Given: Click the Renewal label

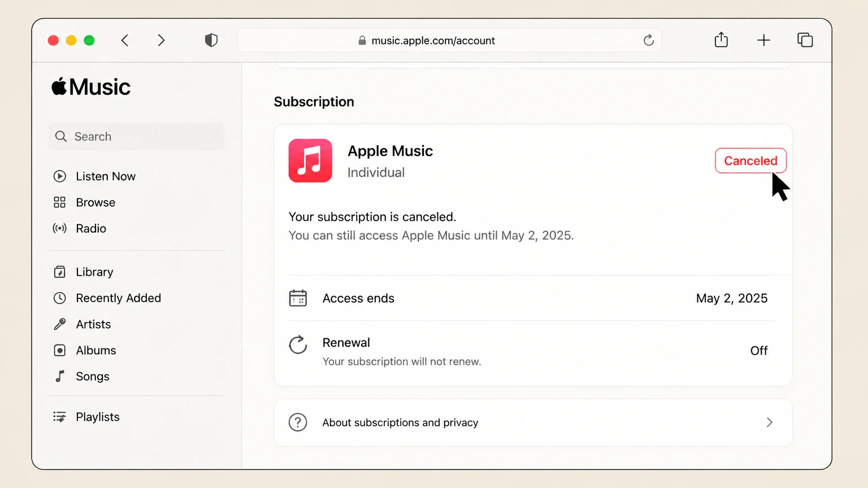Looking at the screenshot, I should (x=346, y=342).
